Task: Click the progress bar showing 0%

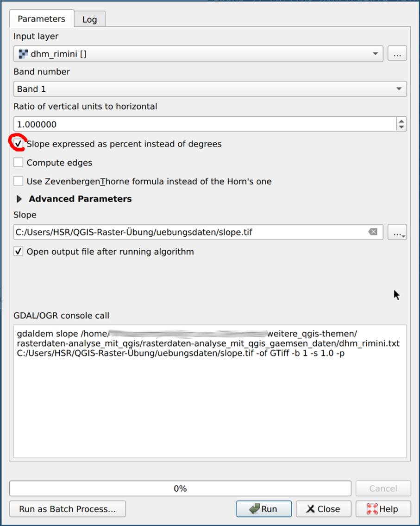Action: (x=180, y=488)
